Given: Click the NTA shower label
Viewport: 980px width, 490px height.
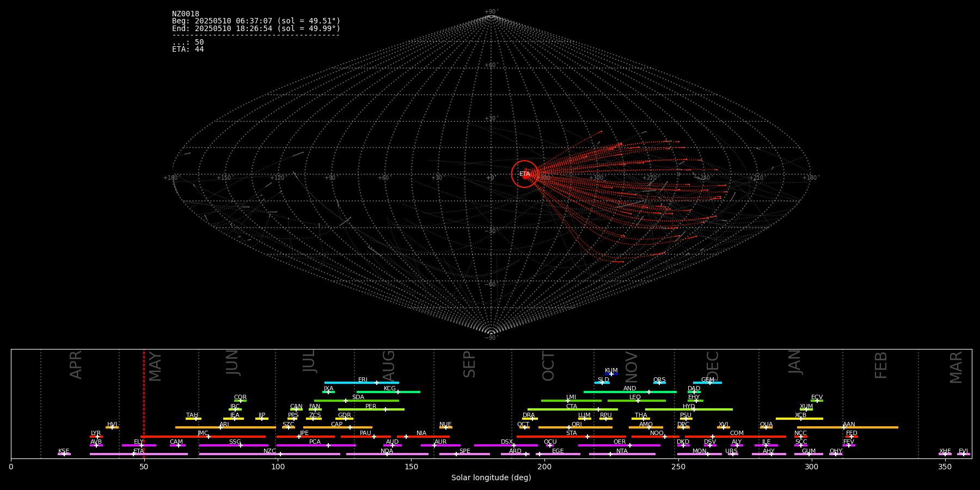Looking at the screenshot, I should 622,451.
